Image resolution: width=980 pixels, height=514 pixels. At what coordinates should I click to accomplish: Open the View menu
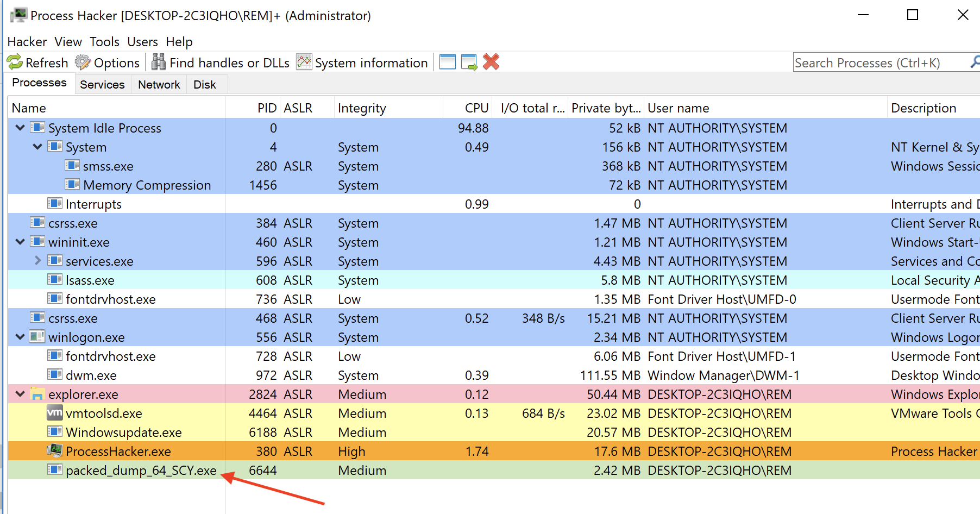(x=68, y=42)
